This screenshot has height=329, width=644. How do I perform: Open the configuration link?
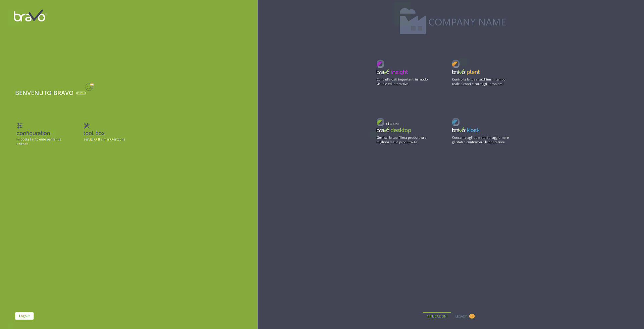click(33, 133)
